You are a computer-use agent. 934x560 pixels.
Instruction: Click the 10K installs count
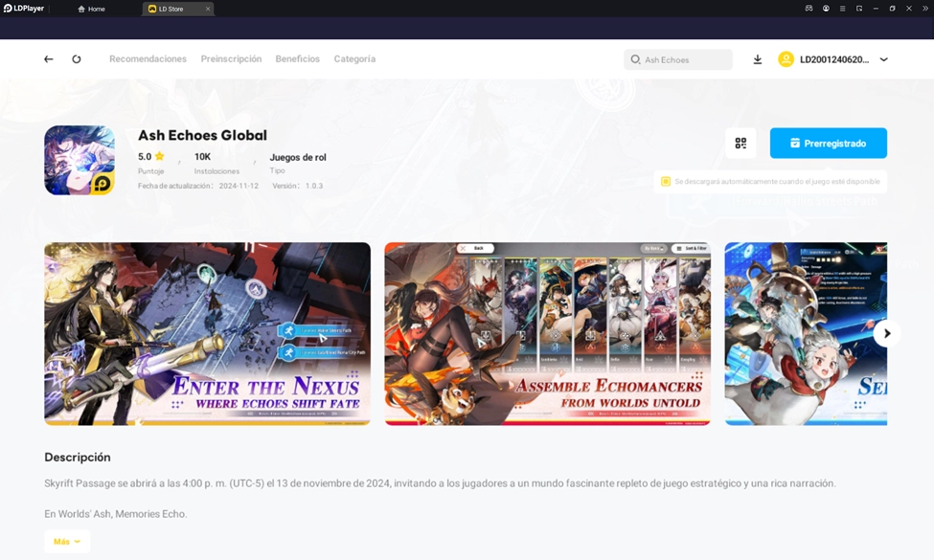pyautogui.click(x=202, y=157)
